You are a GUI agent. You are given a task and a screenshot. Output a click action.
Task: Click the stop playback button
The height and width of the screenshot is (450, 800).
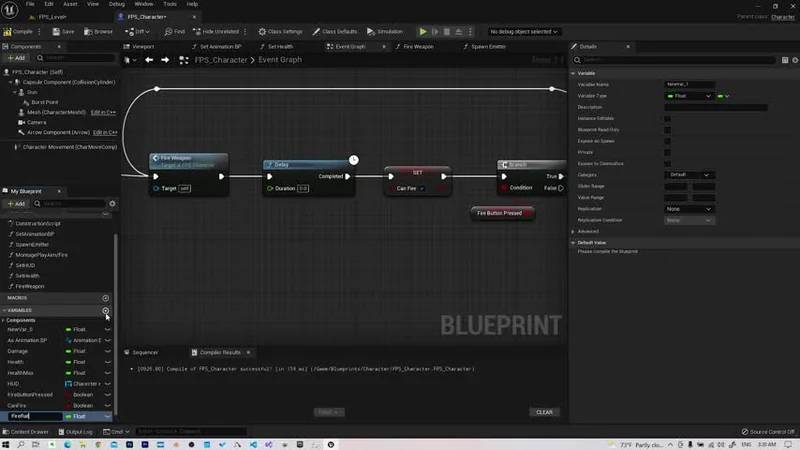pos(447,32)
